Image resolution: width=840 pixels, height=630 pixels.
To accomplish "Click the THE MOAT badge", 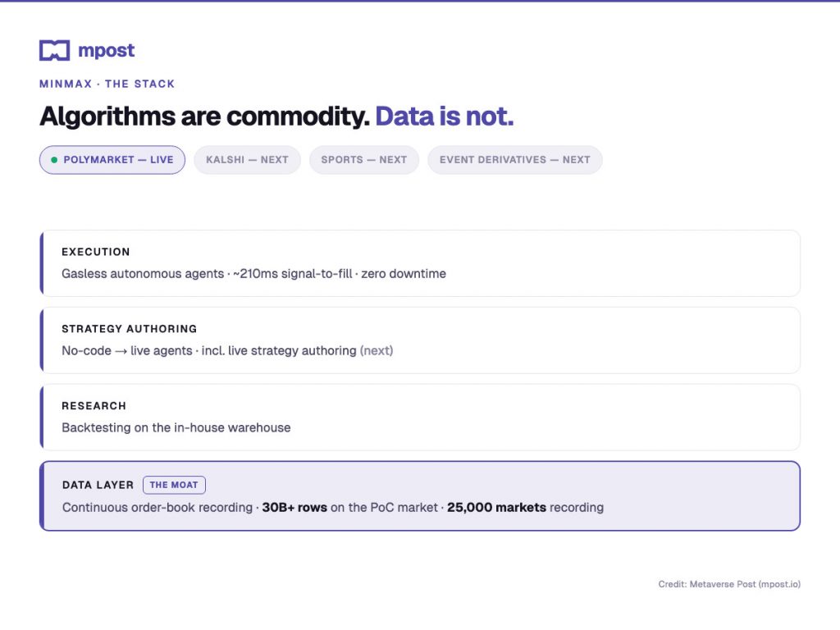I will coord(174,485).
